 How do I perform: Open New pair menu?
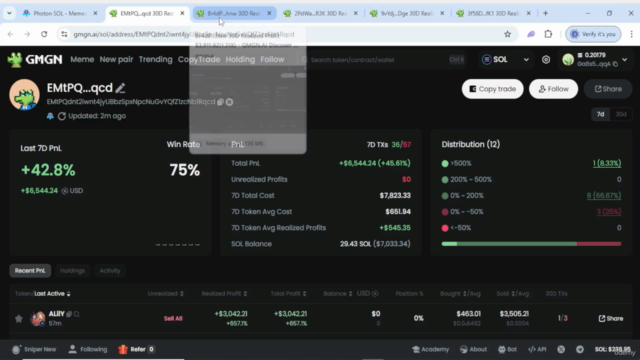tap(116, 60)
